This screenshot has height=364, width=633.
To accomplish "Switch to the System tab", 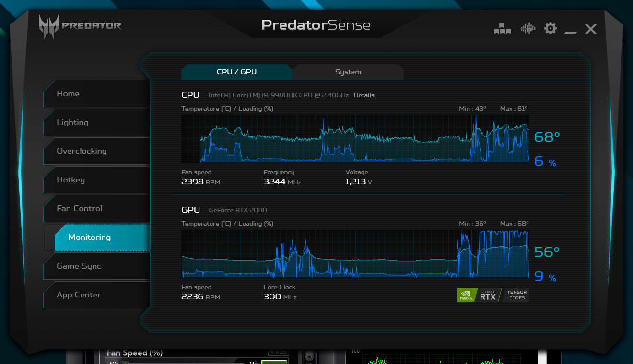I will coord(348,72).
